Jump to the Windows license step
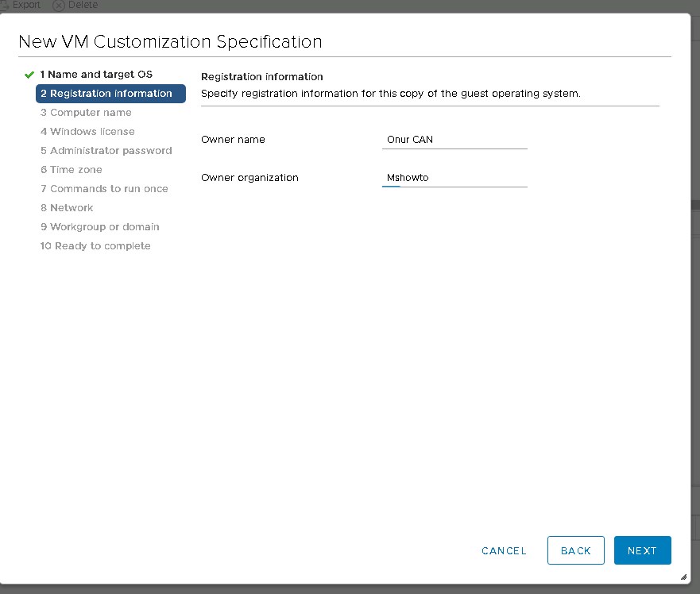This screenshot has width=700, height=594. point(87,132)
